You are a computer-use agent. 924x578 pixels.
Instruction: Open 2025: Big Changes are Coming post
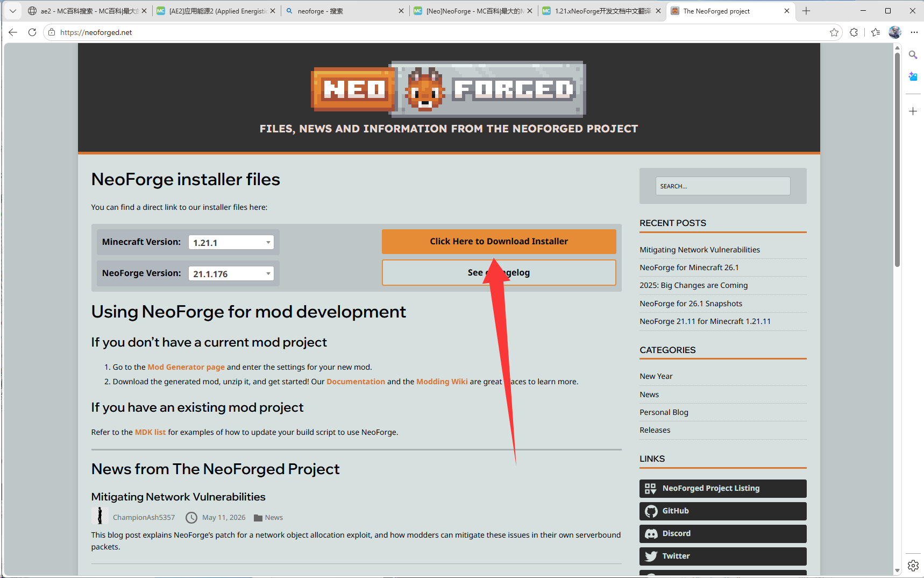coord(693,285)
